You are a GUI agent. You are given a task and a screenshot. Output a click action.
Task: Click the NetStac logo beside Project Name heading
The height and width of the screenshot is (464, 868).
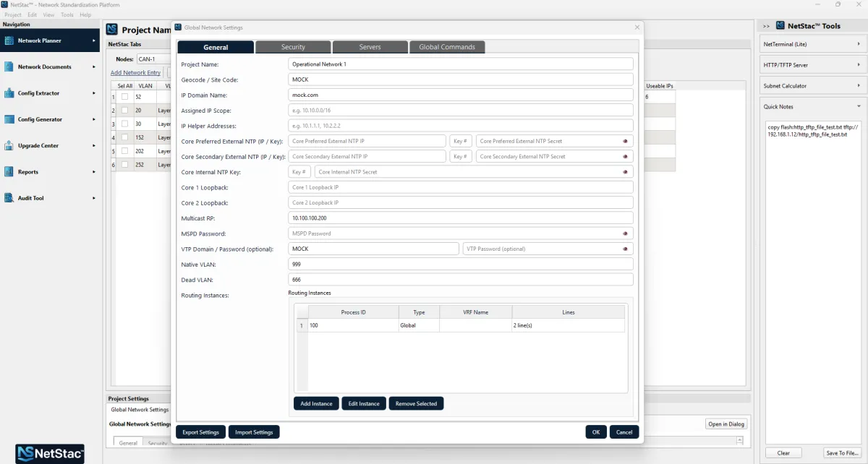point(112,30)
